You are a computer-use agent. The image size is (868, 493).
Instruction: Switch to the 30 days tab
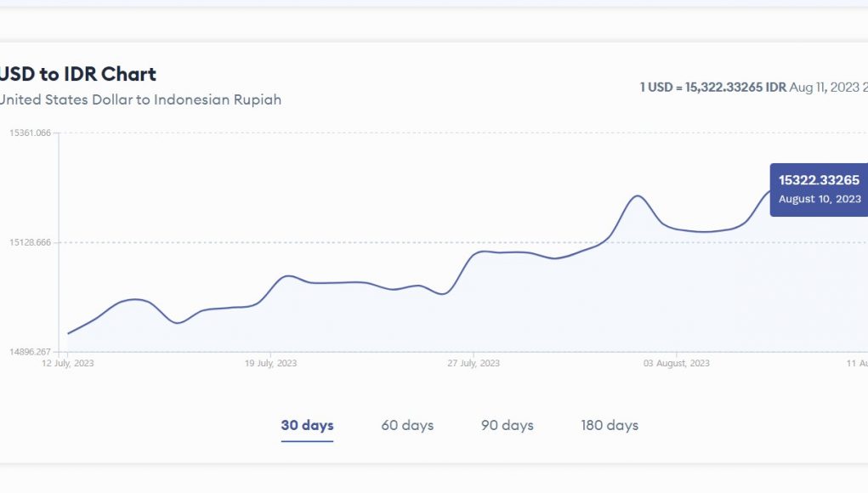coord(307,425)
